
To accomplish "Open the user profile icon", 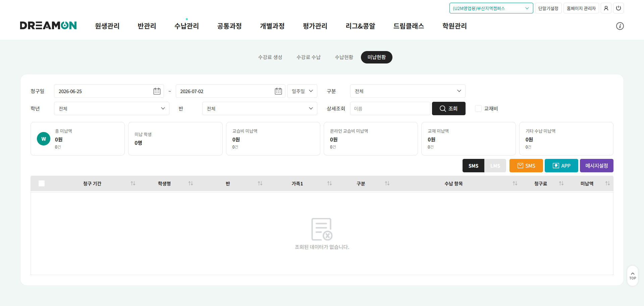I will click(606, 8).
